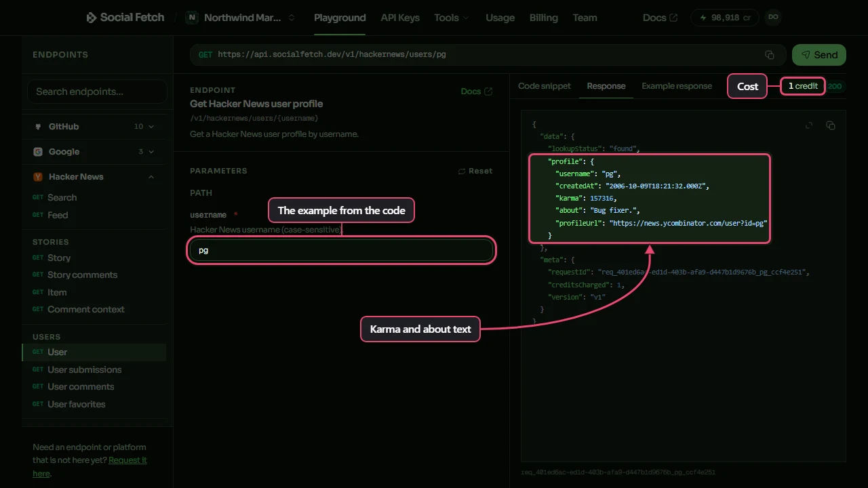Click the Northwind workspace N avatar
The height and width of the screenshot is (488, 868).
[192, 18]
